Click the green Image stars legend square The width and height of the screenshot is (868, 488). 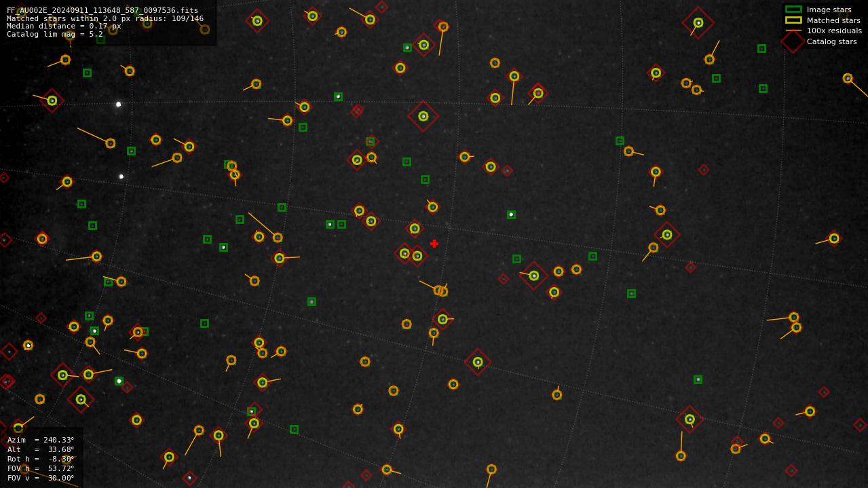pos(793,10)
